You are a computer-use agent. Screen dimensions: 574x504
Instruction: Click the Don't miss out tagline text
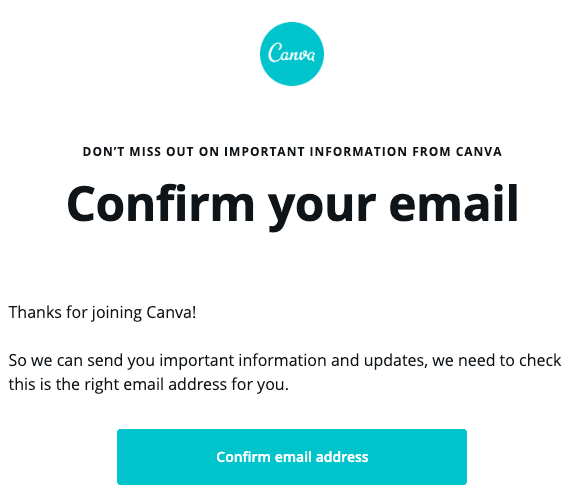pyautogui.click(x=292, y=152)
